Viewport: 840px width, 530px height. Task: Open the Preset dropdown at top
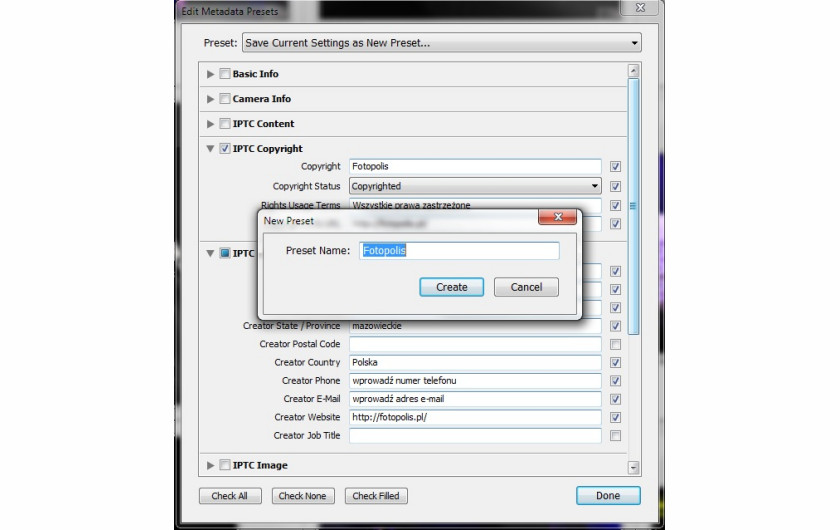[x=441, y=43]
